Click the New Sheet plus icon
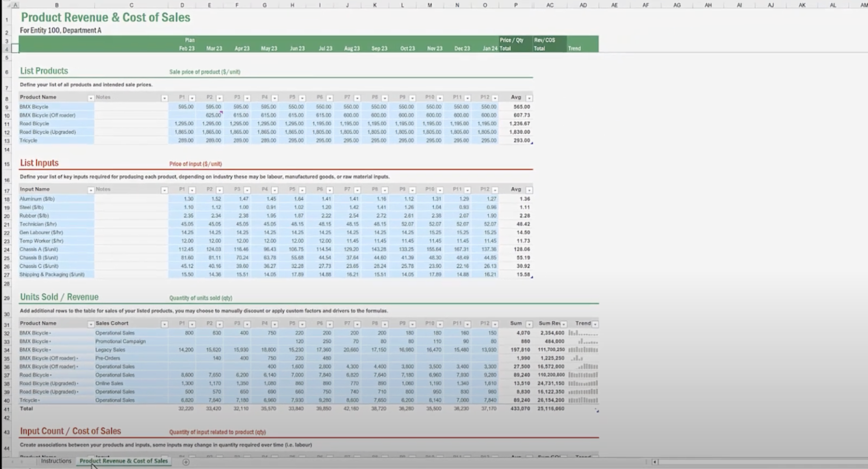 coord(185,462)
